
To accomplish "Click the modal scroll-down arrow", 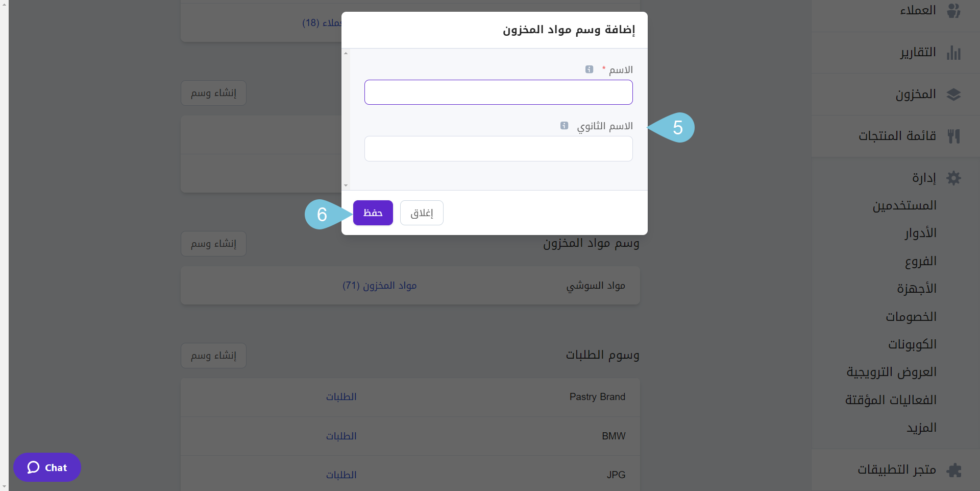I will [x=346, y=185].
